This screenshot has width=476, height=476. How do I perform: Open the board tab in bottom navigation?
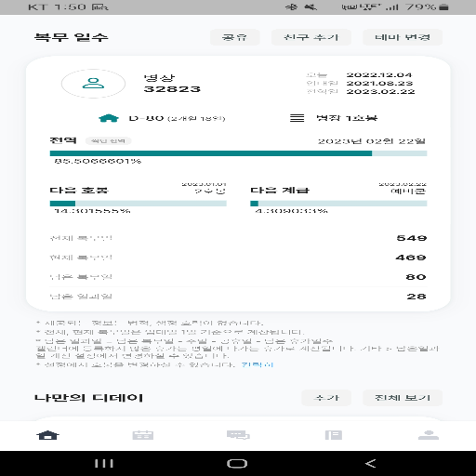coord(334,435)
